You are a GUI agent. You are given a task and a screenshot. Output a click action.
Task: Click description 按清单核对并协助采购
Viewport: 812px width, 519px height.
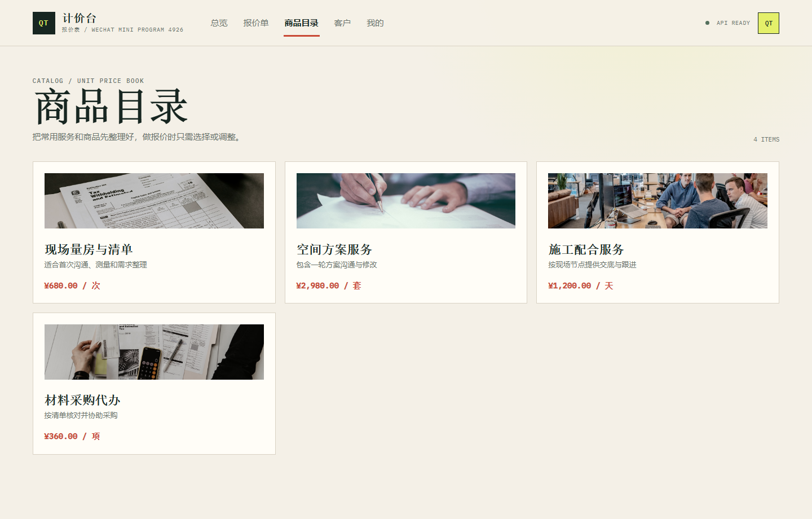(x=81, y=415)
